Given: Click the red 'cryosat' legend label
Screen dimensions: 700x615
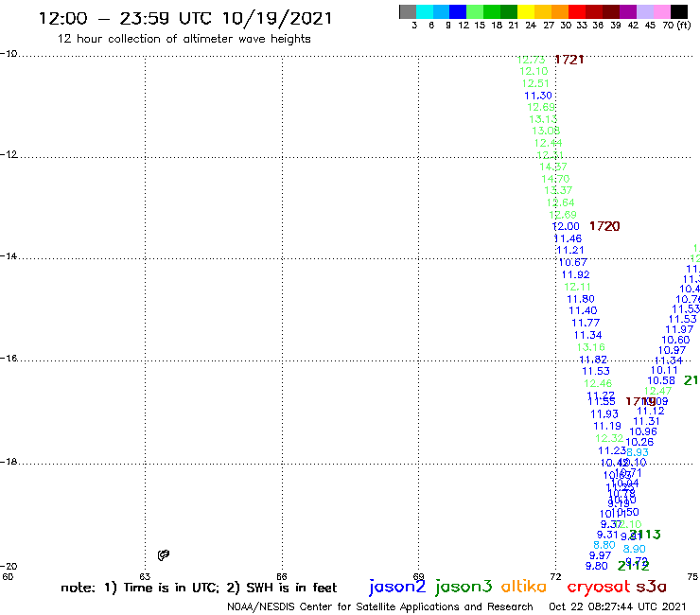Looking at the screenshot, I should (x=599, y=587).
